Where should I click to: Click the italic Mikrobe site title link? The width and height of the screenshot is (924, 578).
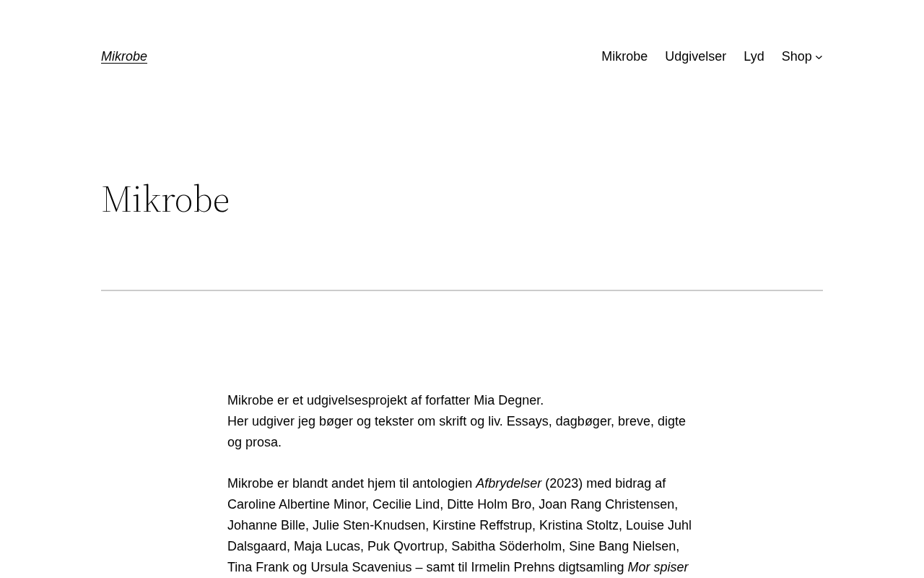pos(124,56)
